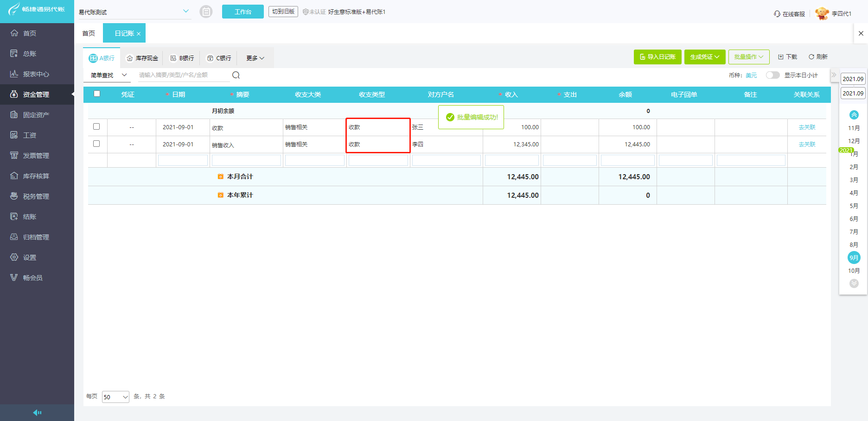Click the round list icon beside company selector

pyautogui.click(x=206, y=12)
